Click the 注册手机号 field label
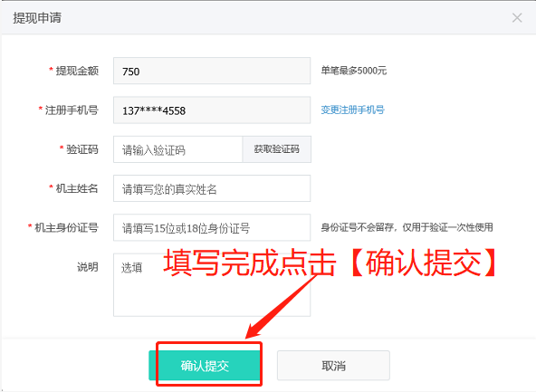The width and height of the screenshot is (536, 392). 72,110
